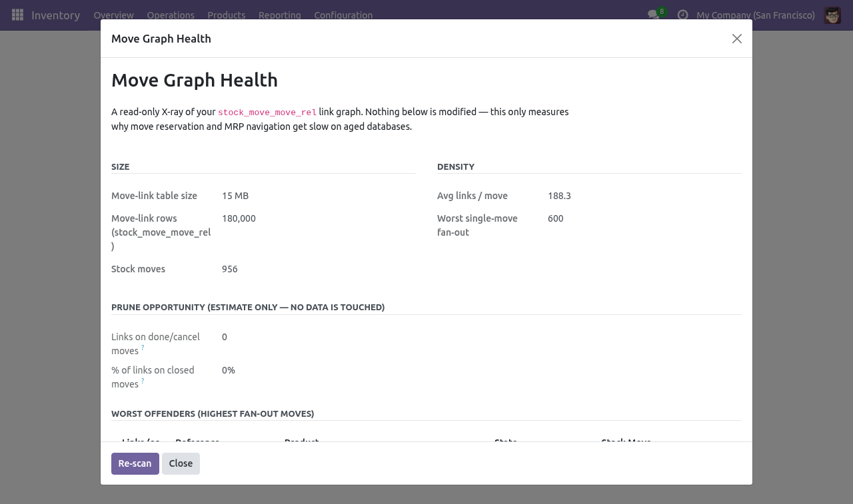Open the Overview menu

[x=113, y=15]
